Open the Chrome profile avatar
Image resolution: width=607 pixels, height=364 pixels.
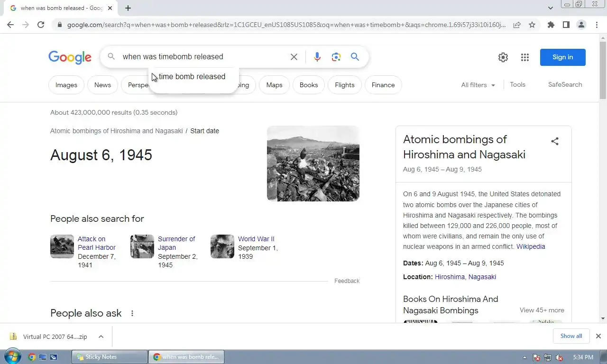click(581, 25)
